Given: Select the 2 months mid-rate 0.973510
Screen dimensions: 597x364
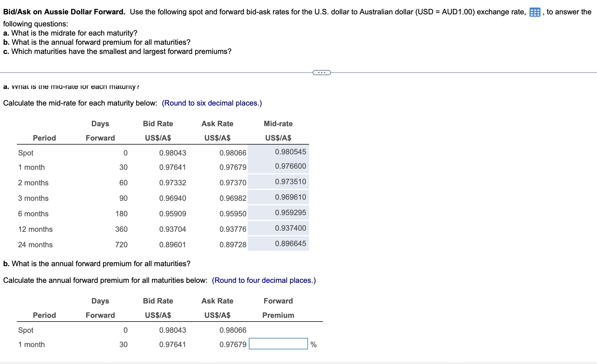Looking at the screenshot, I should tap(290, 182).
